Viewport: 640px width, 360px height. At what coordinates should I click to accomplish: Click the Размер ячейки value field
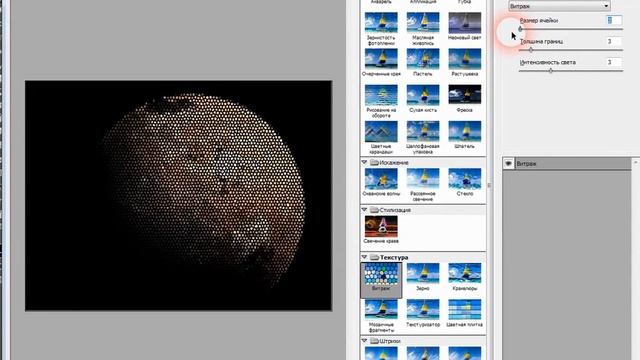coord(614,20)
